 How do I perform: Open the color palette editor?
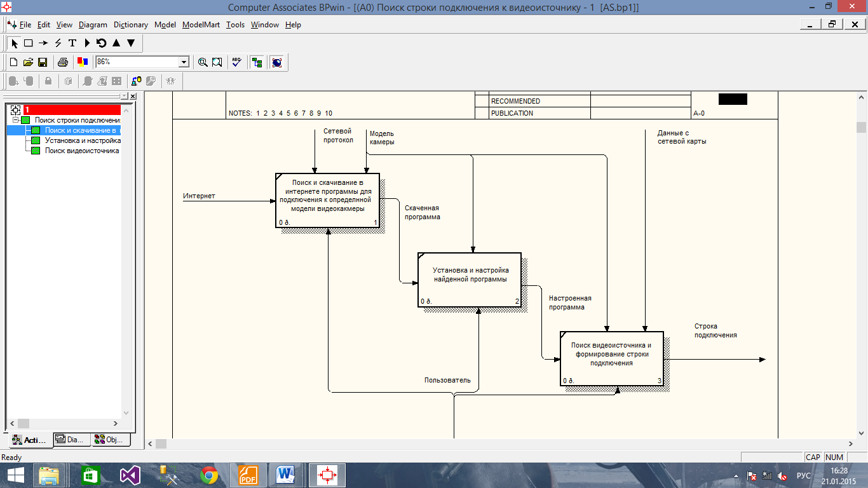tap(82, 62)
